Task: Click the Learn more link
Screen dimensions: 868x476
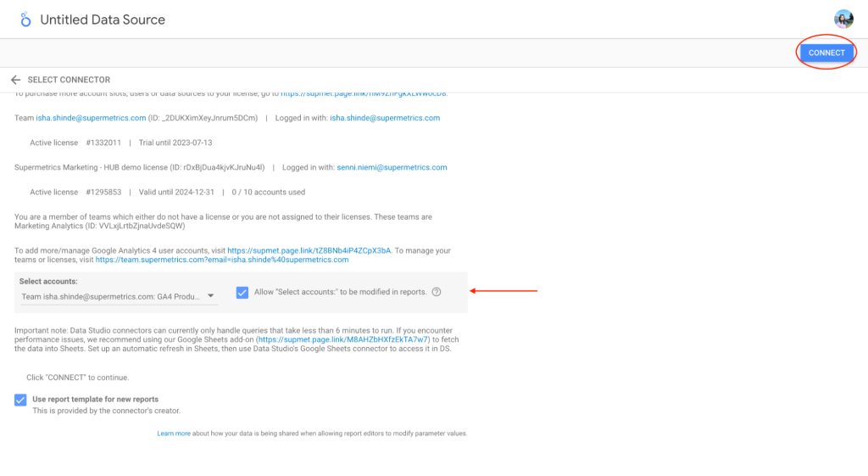Action: tap(173, 434)
